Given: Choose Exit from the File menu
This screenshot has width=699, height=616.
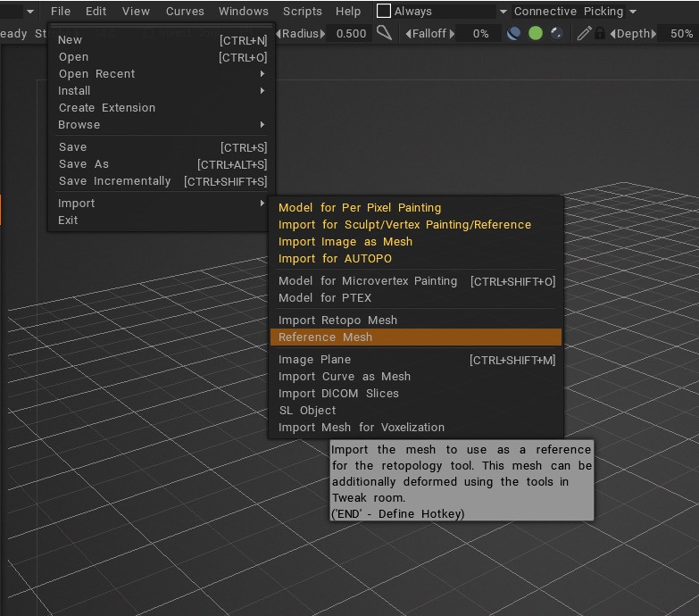Looking at the screenshot, I should (x=163, y=221).
